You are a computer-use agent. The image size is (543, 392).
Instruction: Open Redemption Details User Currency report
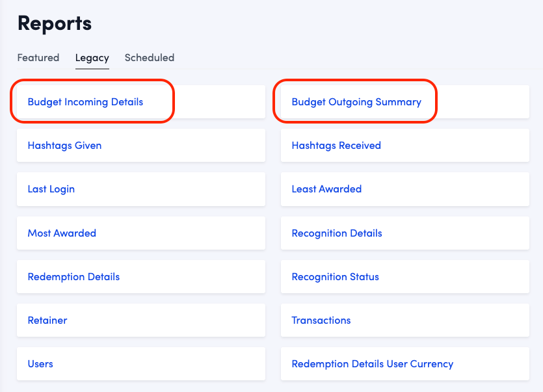tap(372, 364)
